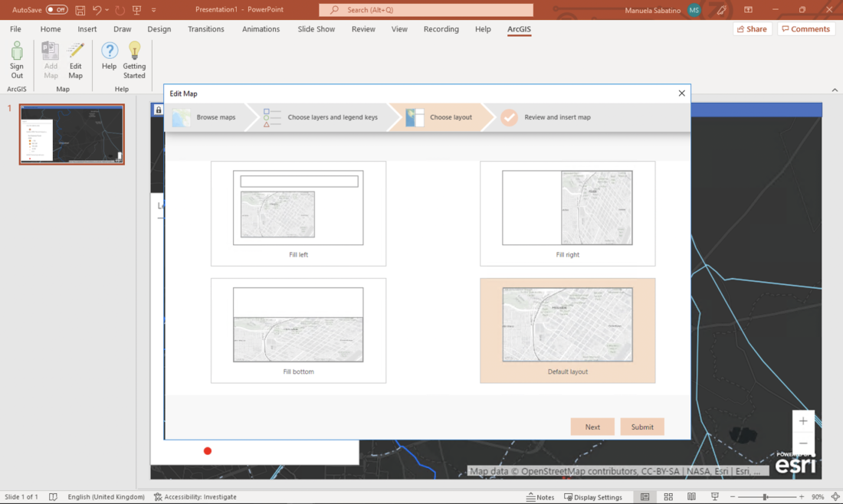
Task: Click Accessibility: Investigate status
Action: coord(195,497)
